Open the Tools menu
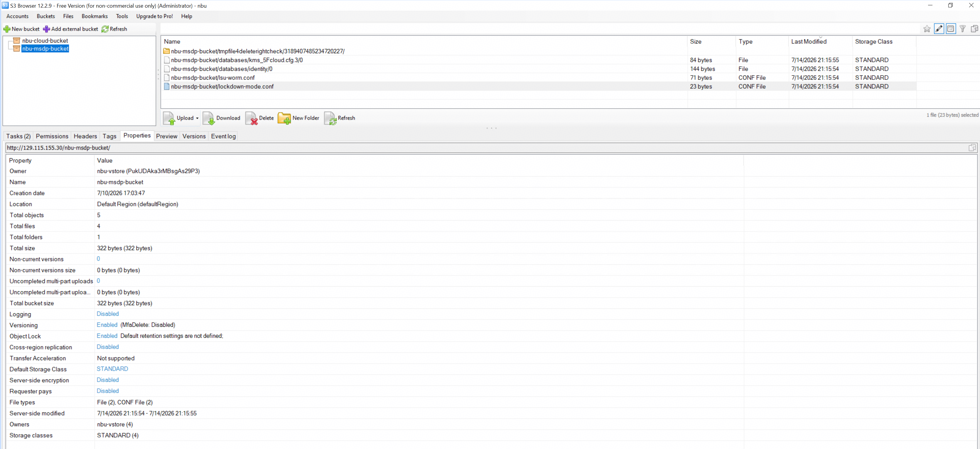Viewport: 980px width, 449px height. pos(122,16)
